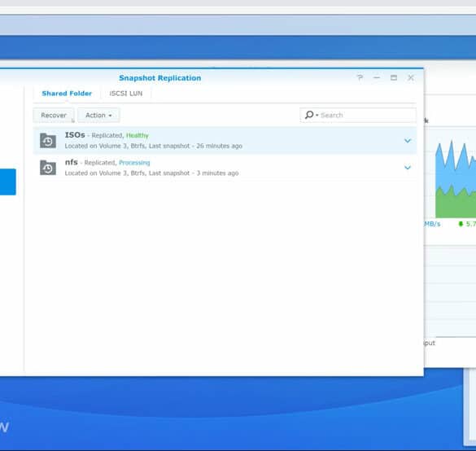Screen dimensions: 476x451
Task: Close the Snapshot Replication window
Action: (411, 78)
